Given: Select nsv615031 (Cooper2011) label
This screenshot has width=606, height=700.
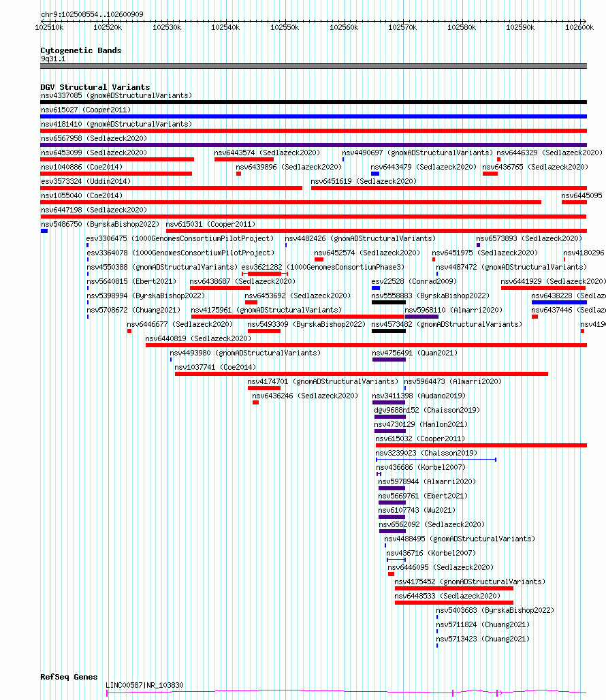Looking at the screenshot, I should 210,224.
